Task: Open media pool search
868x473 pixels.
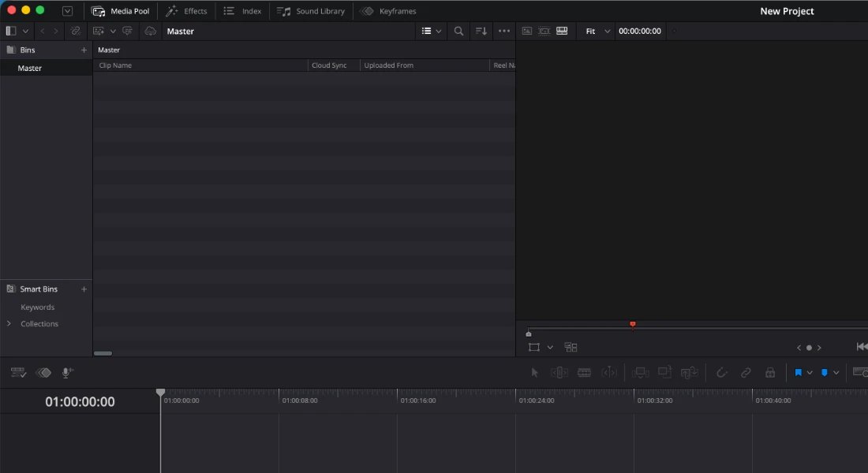Action: pyautogui.click(x=458, y=31)
